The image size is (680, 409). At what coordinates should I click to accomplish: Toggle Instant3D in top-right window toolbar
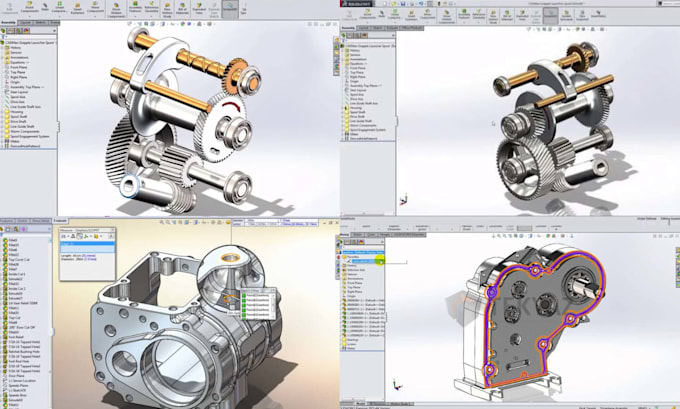(x=551, y=14)
